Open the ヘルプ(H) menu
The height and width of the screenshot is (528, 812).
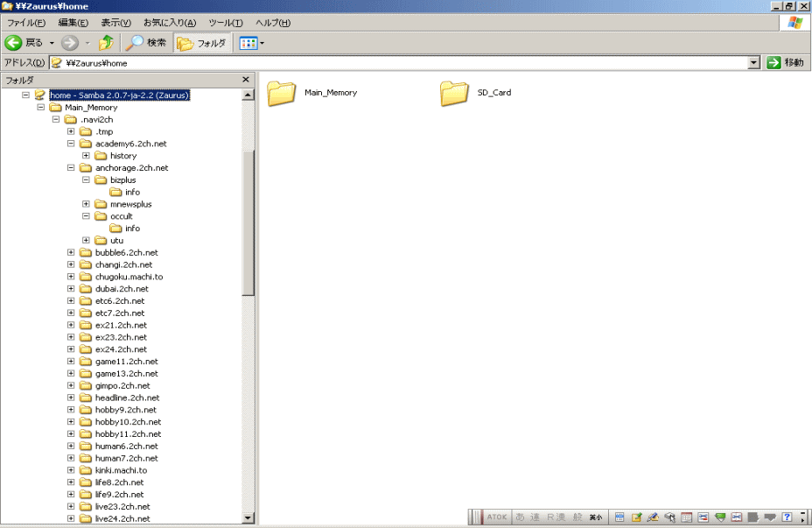point(273,23)
